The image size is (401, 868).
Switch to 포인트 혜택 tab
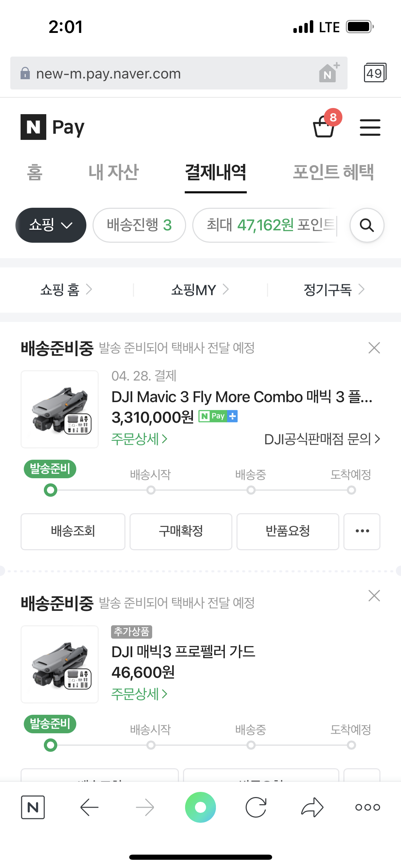[x=333, y=172]
